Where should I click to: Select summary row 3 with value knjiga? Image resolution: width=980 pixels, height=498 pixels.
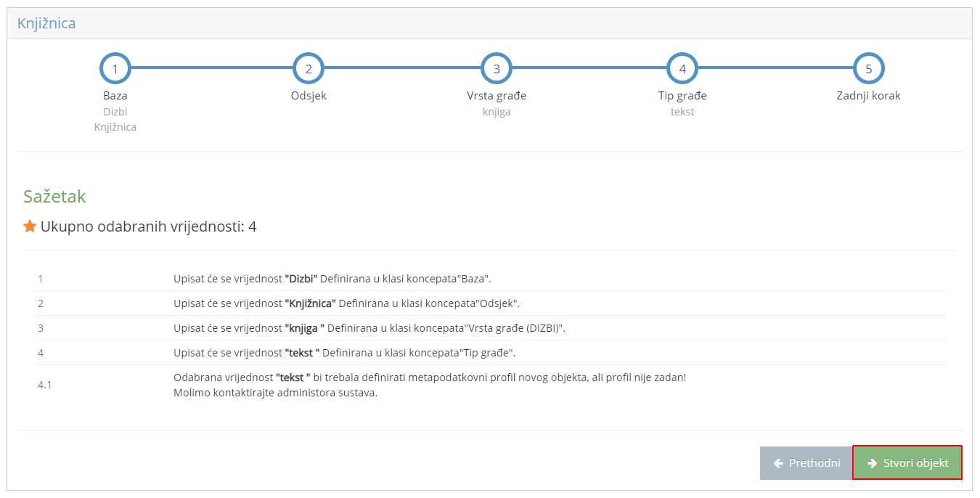tap(369, 328)
